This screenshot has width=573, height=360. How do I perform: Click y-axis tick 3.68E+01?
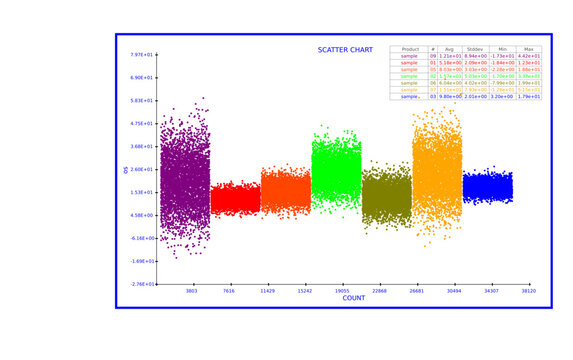point(142,147)
